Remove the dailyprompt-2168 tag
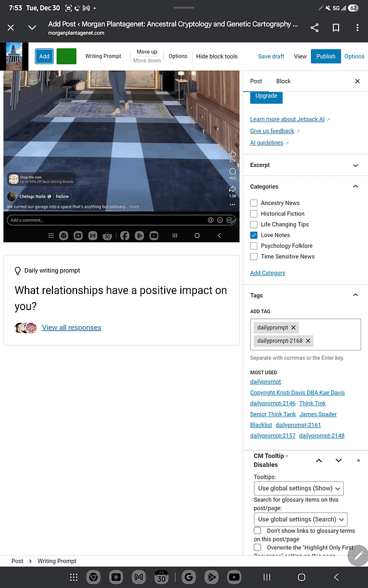This screenshot has height=588, width=368. pyautogui.click(x=308, y=341)
